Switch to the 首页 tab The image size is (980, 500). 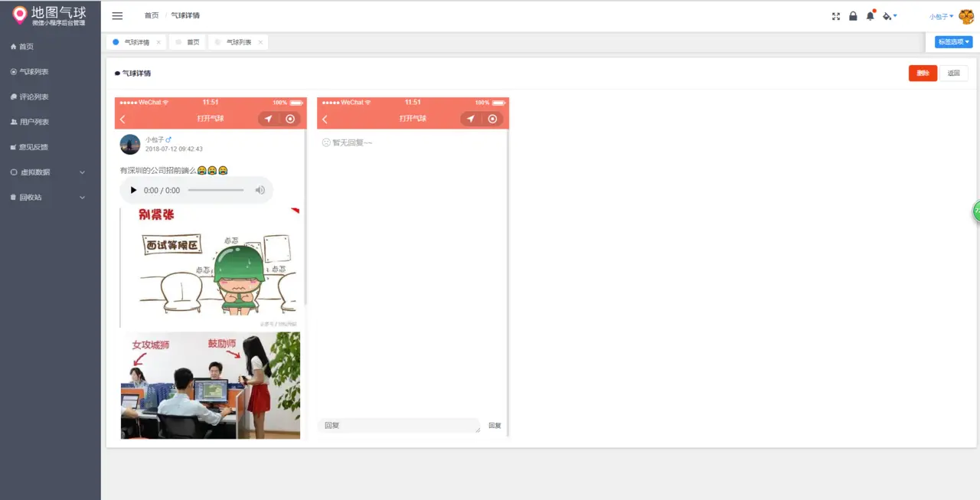188,43
